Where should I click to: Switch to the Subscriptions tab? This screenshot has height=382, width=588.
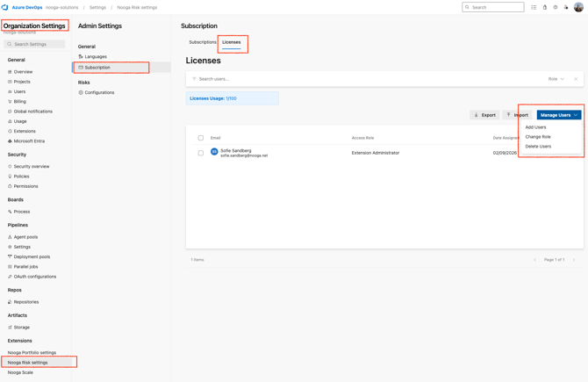pos(203,42)
